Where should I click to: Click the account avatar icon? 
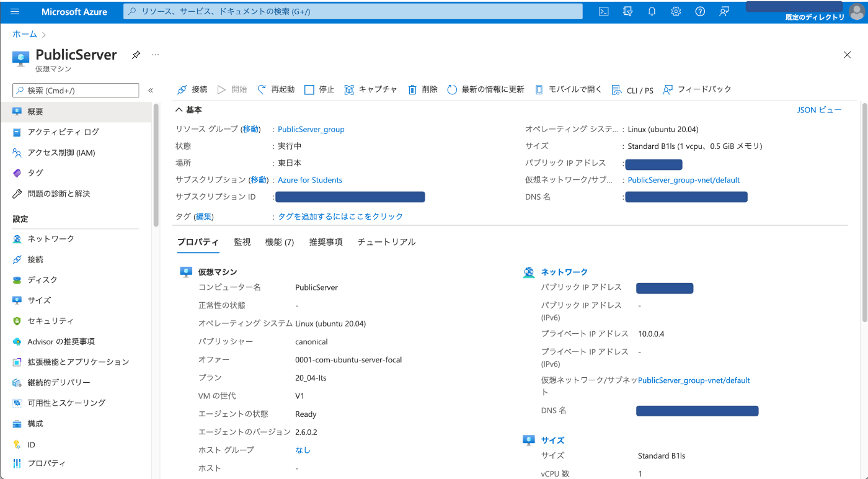tap(856, 12)
